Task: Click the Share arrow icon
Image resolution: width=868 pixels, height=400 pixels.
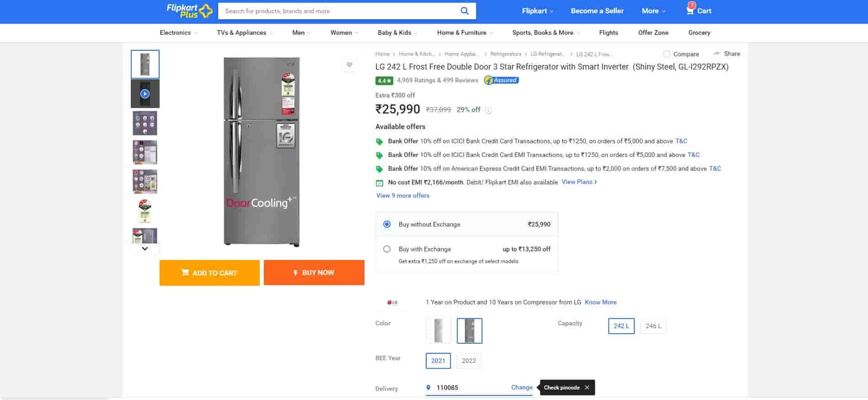Action: 717,54
